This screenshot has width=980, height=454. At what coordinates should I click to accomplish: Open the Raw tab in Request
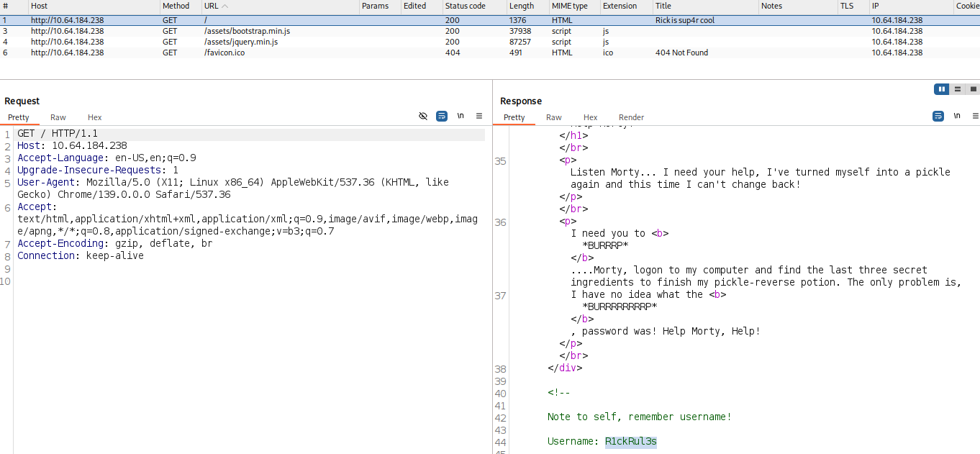(58, 117)
